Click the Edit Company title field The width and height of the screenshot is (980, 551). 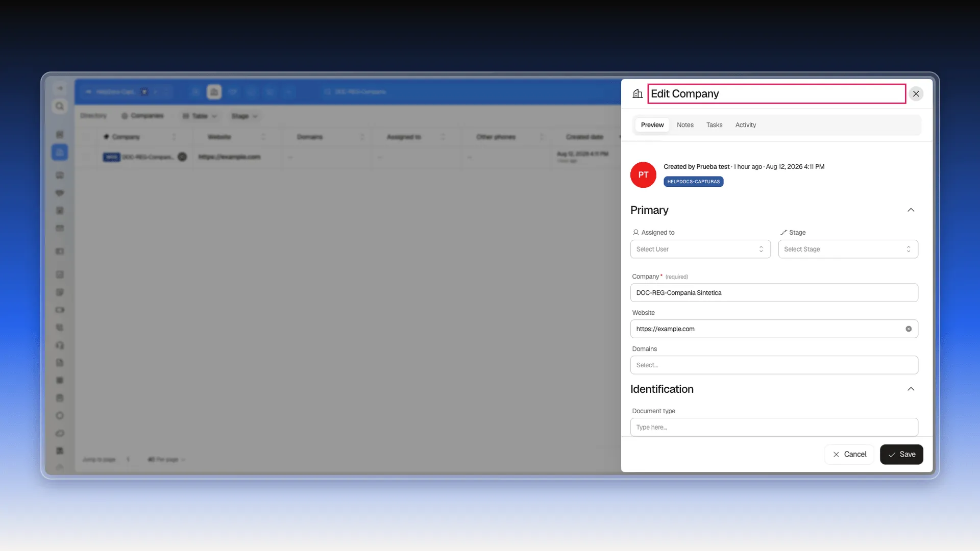(x=776, y=94)
